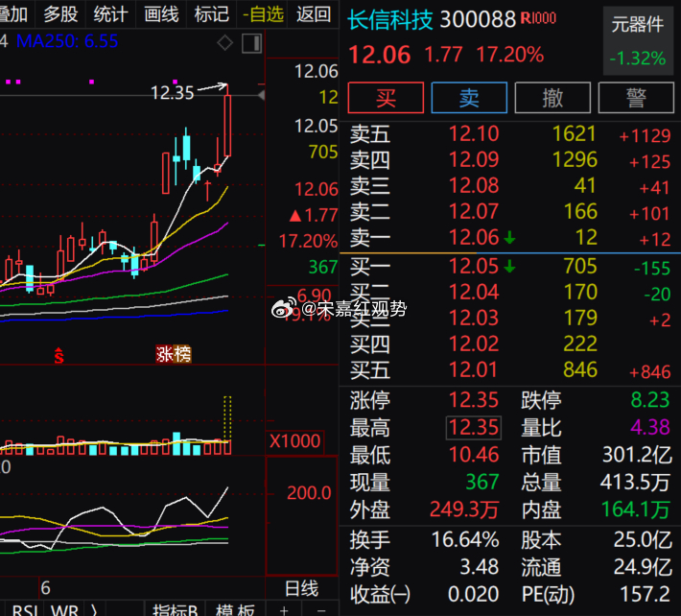The image size is (681, 616).
Task: Click the 撤 cancel order button
Action: [552, 97]
